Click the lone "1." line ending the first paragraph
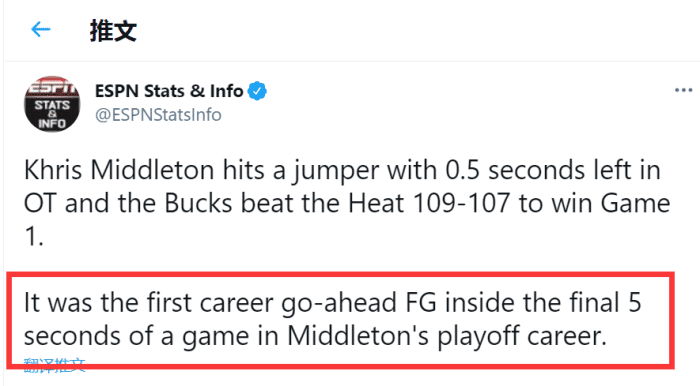The image size is (700, 386). (x=33, y=237)
